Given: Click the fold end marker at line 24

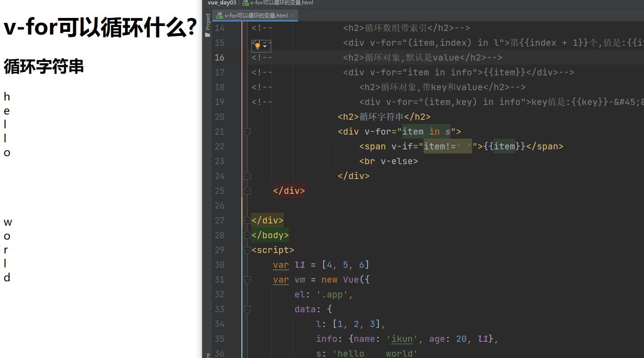Looking at the screenshot, I should (x=247, y=176).
